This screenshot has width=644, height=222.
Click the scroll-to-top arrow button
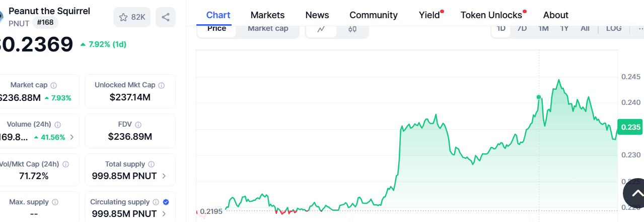pyautogui.click(x=637, y=193)
